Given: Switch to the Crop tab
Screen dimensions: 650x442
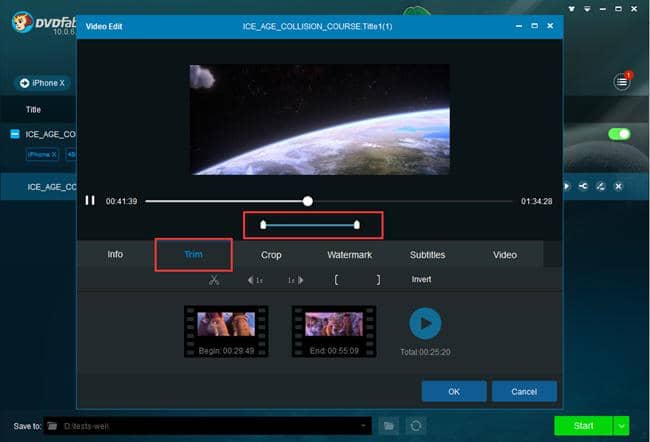Looking at the screenshot, I should pos(271,255).
